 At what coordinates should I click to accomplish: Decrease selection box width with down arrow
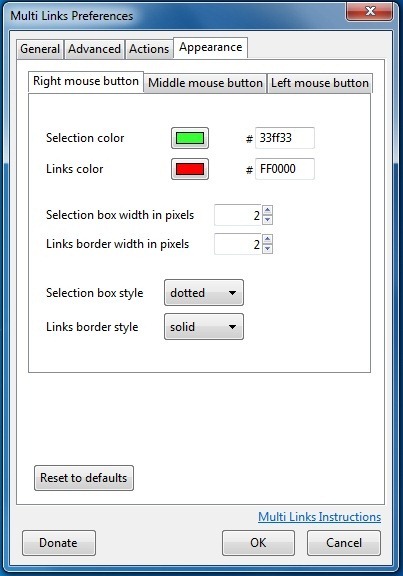(267, 220)
